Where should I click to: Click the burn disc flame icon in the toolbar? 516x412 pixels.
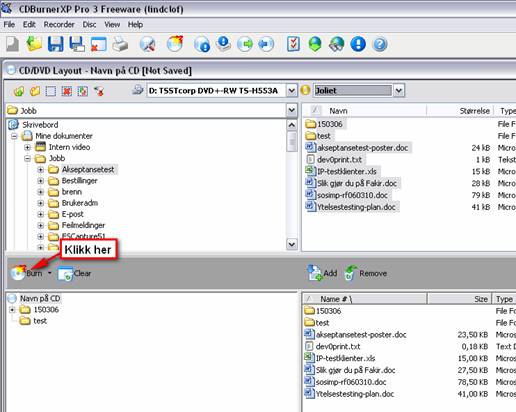coord(175,44)
